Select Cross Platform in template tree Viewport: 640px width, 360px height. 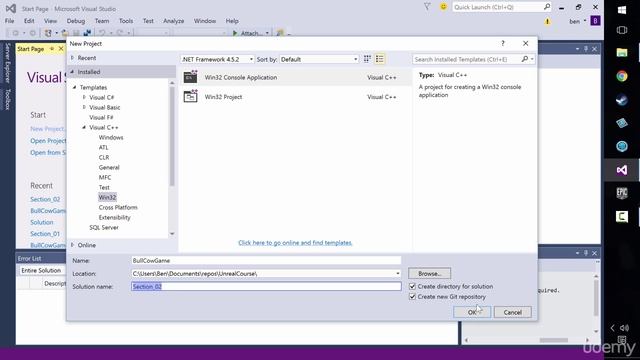(x=118, y=207)
